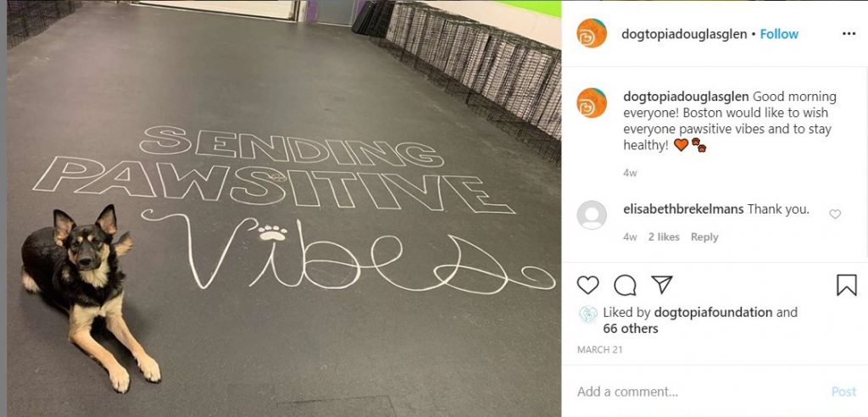
Task: Follow dogtopiadouglasglen account
Action: (779, 34)
